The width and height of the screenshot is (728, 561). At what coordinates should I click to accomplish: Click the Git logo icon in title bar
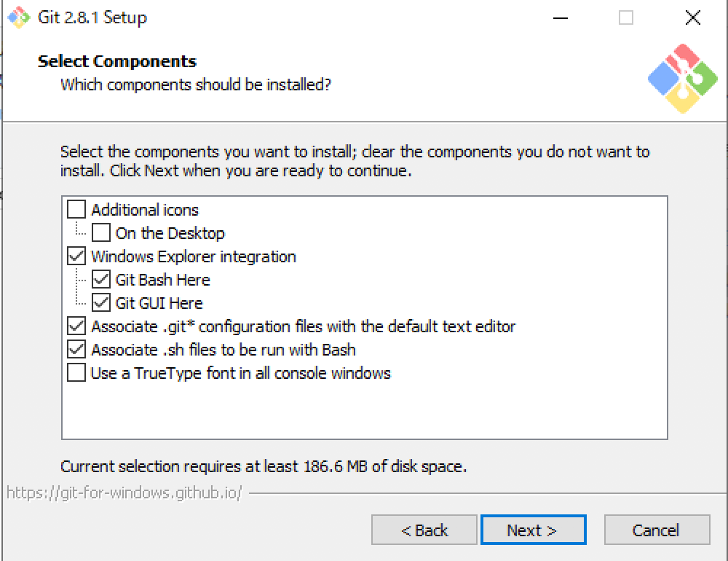coord(19,17)
